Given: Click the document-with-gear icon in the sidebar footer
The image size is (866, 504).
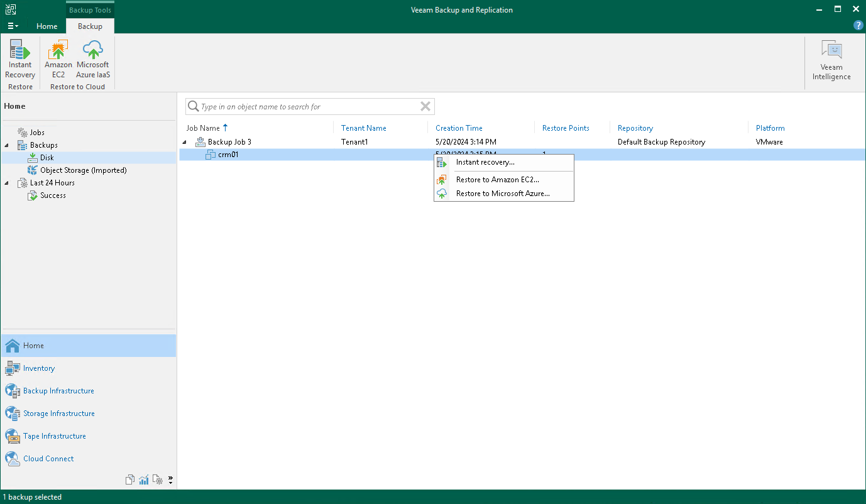Looking at the screenshot, I should click(x=158, y=479).
